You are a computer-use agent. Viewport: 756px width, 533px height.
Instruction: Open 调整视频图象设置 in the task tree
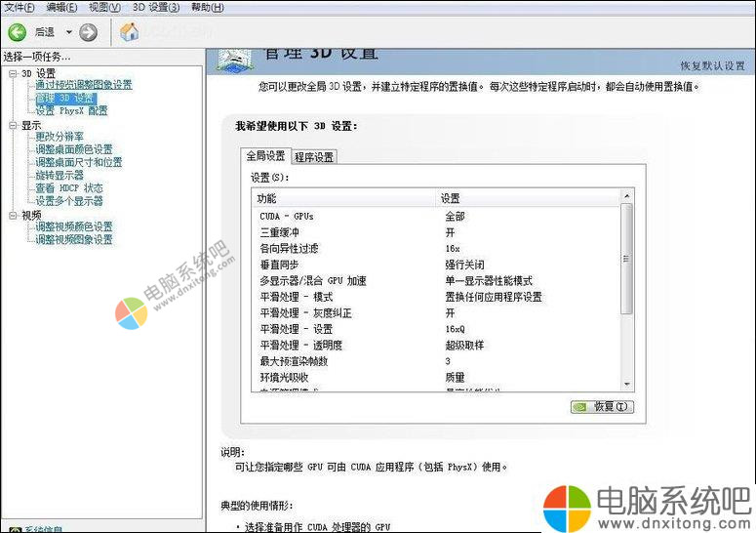74,239
